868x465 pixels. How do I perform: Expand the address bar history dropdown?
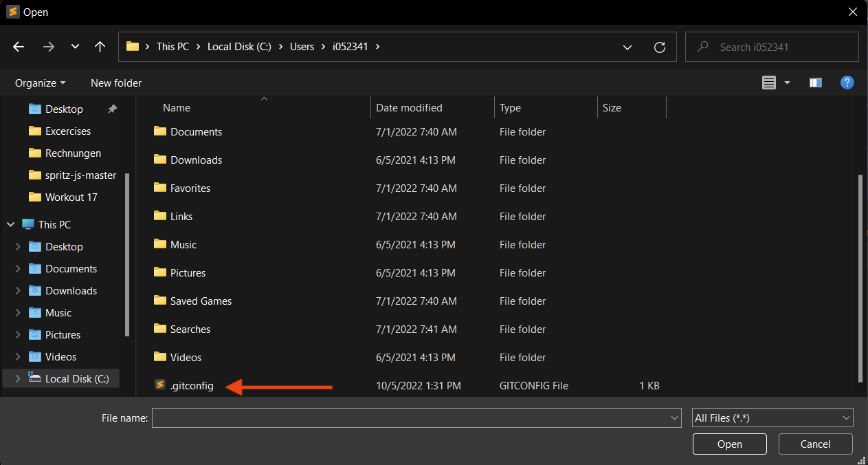(627, 47)
